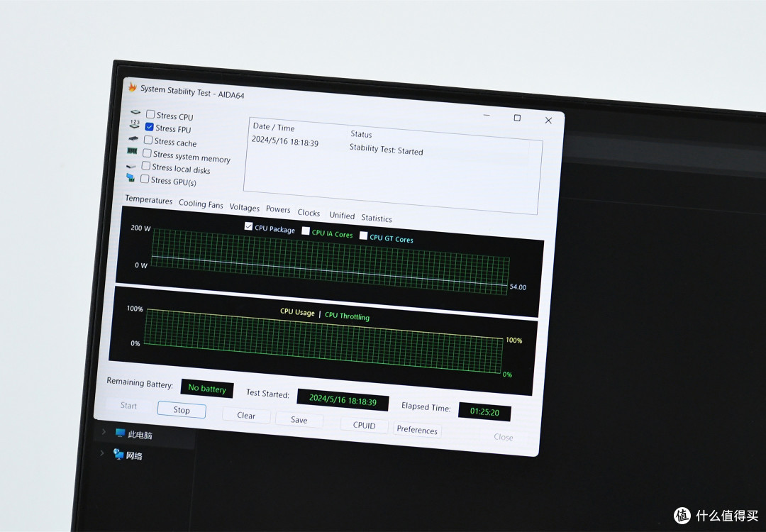
Task: Tick the Stress local disks checkbox
Action: click(x=145, y=165)
